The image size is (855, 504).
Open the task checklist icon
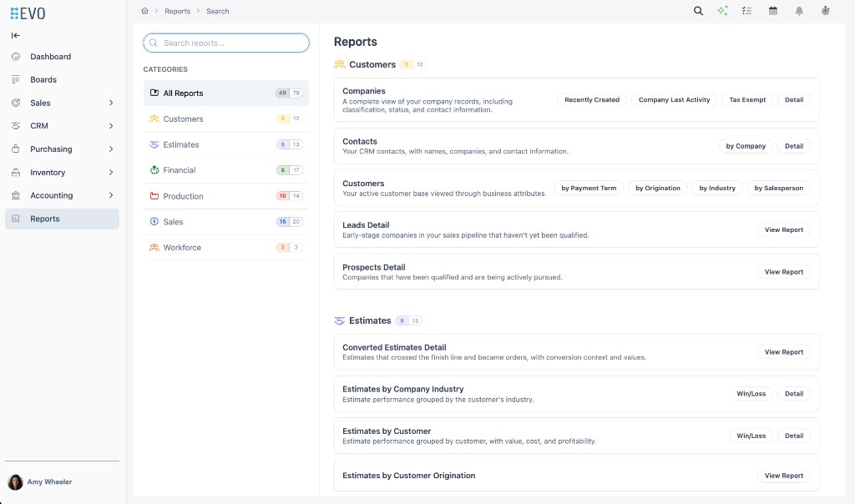pos(747,11)
